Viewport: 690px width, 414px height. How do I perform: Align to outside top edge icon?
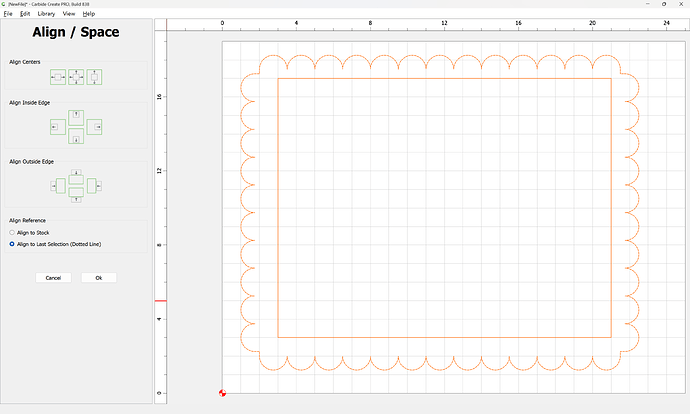76,175
